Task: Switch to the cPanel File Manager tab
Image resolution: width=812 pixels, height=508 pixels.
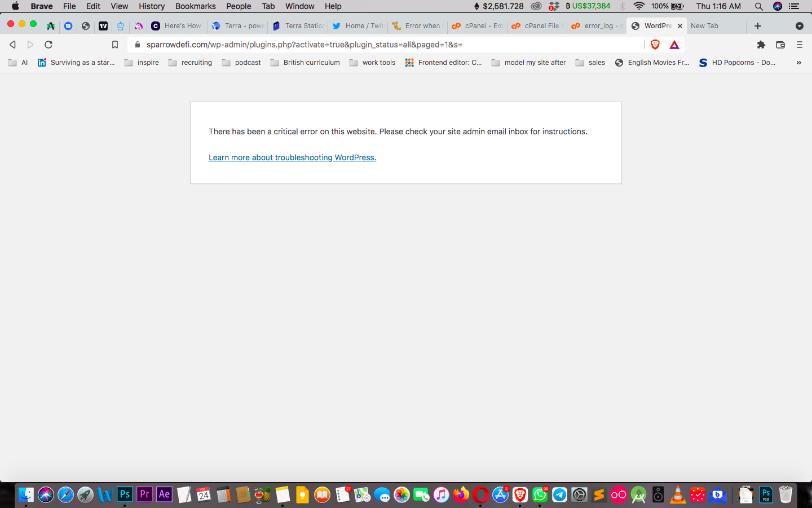Action: pos(538,26)
